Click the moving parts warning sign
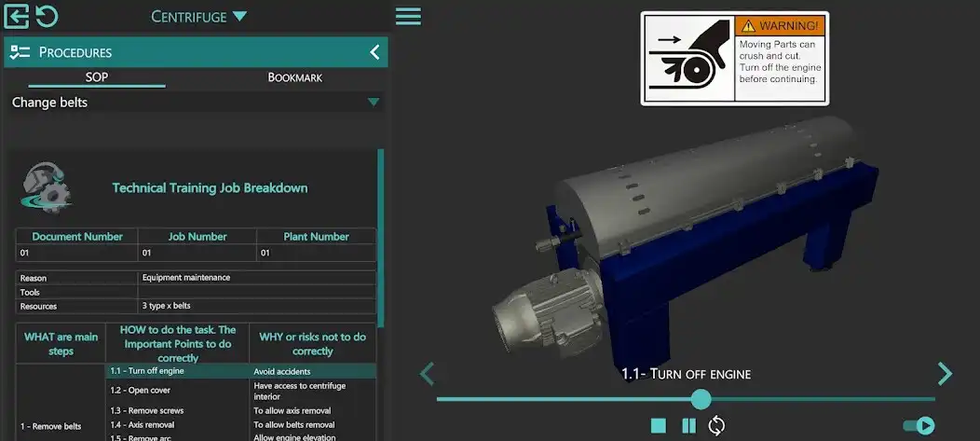The image size is (980, 441). [734, 58]
